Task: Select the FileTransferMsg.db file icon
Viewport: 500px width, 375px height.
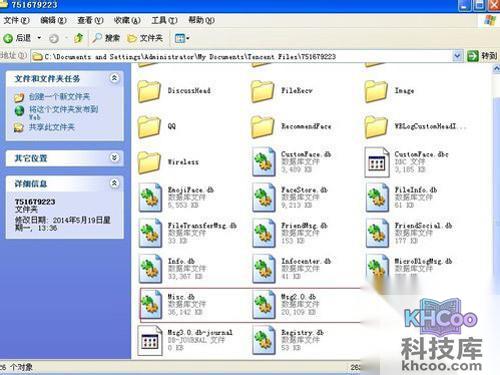Action: coord(150,233)
